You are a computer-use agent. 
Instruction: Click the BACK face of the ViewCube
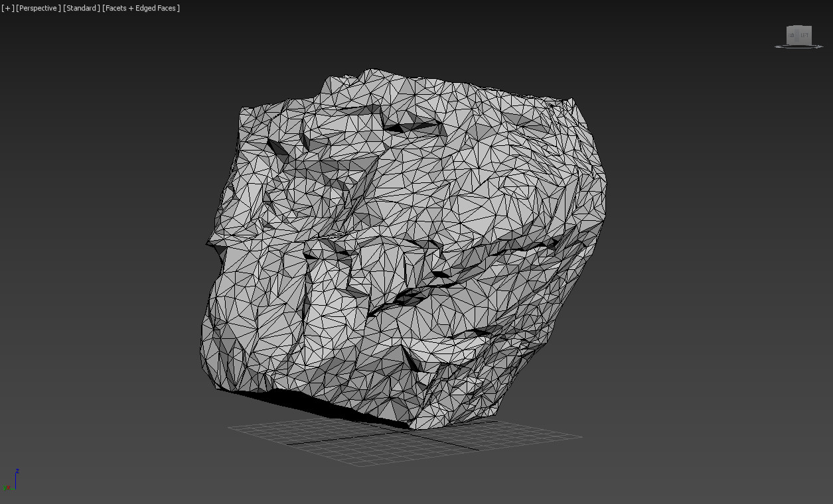click(x=791, y=35)
